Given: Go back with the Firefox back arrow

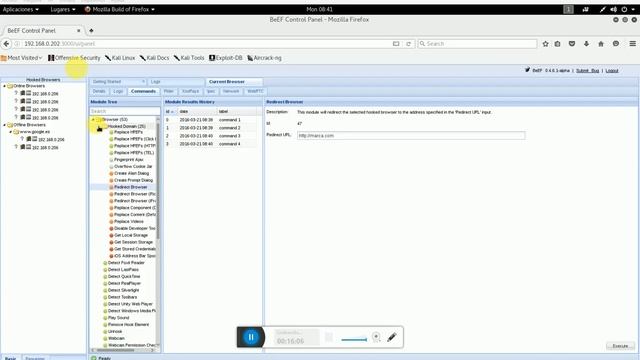Looking at the screenshot, I should pos(6,44).
